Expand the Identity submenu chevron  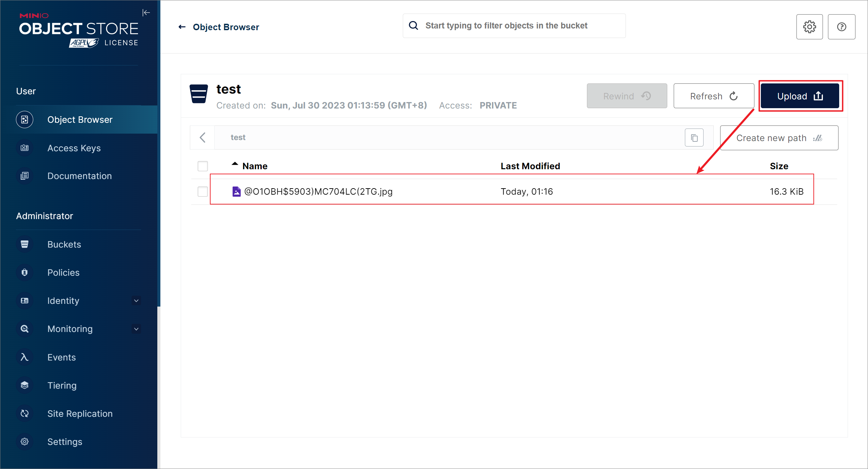pyautogui.click(x=136, y=300)
